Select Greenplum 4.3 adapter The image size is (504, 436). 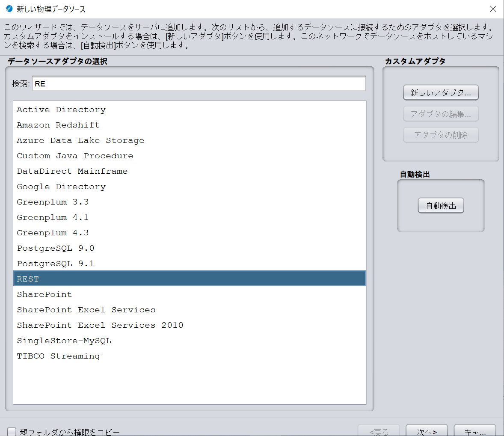tap(190, 233)
